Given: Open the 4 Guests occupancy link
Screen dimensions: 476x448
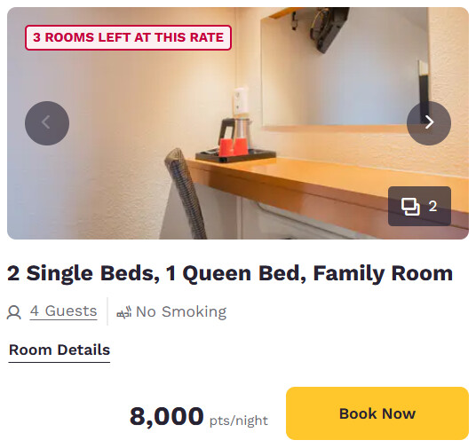Looking at the screenshot, I should [x=63, y=311].
